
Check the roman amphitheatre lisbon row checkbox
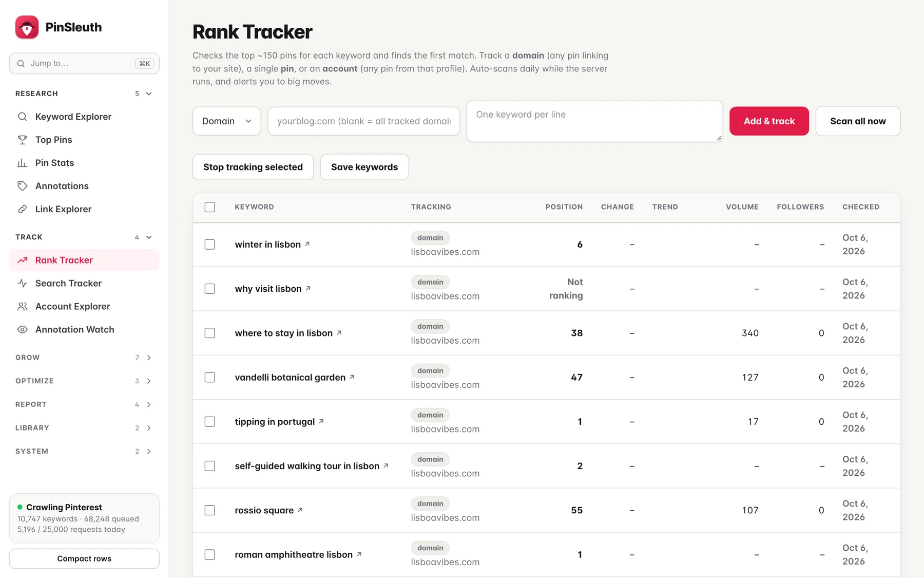210,554
